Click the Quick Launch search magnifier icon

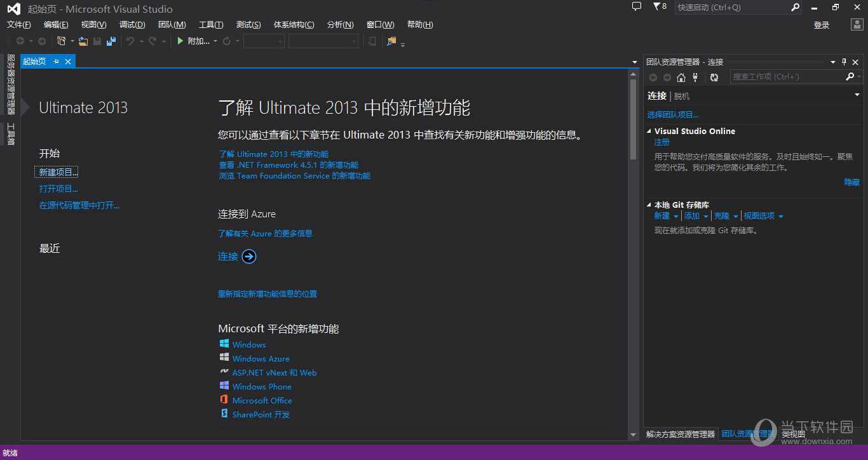(795, 8)
